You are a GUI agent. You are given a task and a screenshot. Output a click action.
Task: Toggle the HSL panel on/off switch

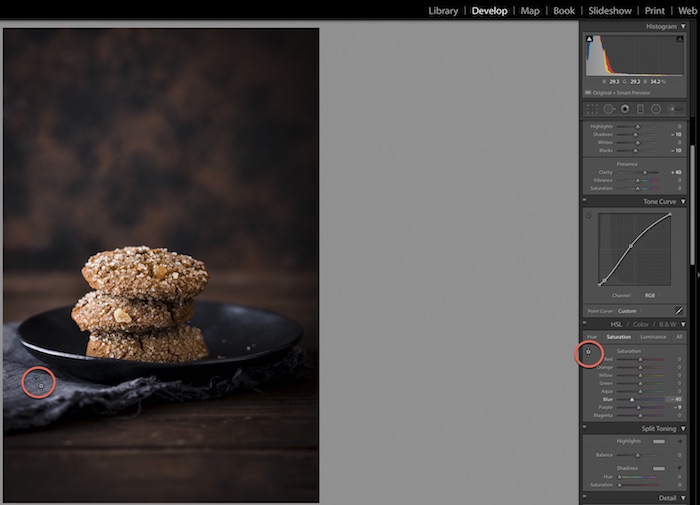(x=584, y=323)
